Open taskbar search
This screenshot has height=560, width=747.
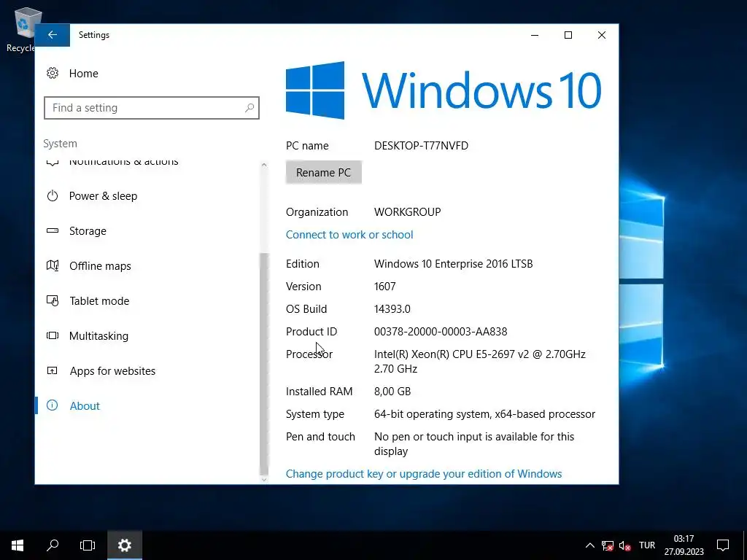tap(53, 545)
